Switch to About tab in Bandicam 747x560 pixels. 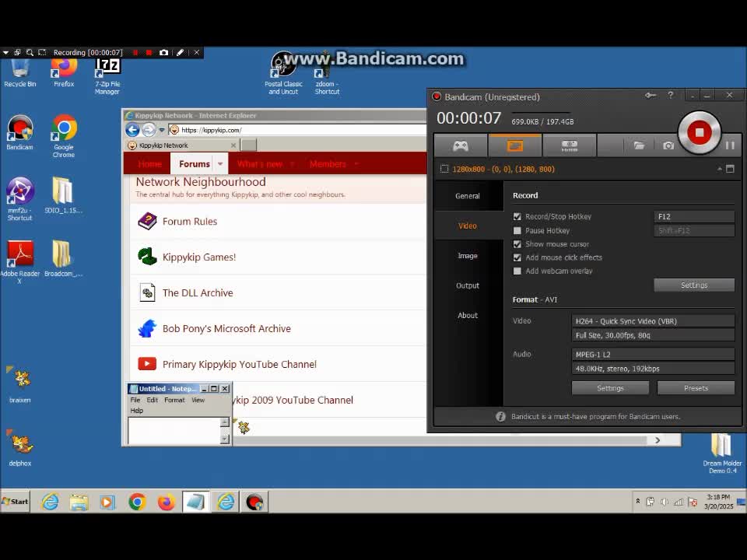point(468,315)
